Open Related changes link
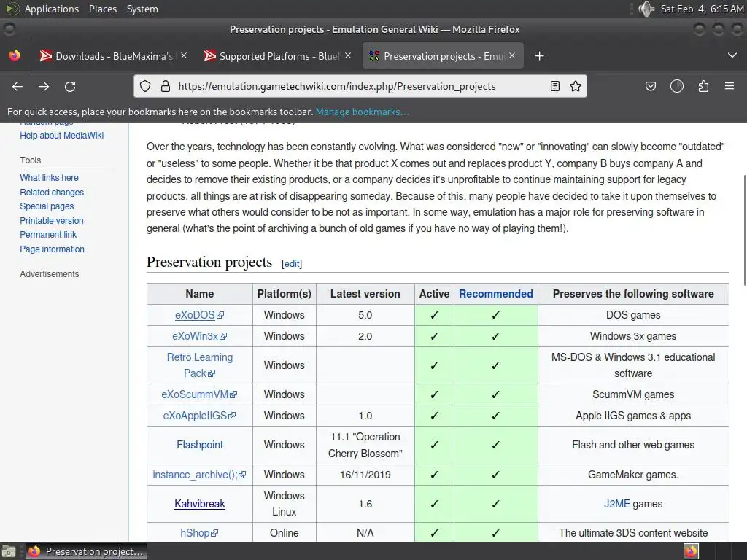Screen dimensions: 747x560 (x=52, y=192)
